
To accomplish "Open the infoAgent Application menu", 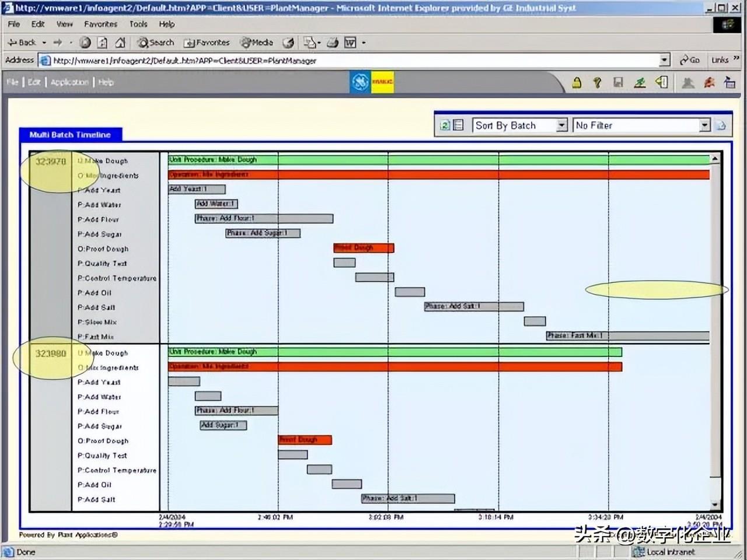I will (69, 82).
